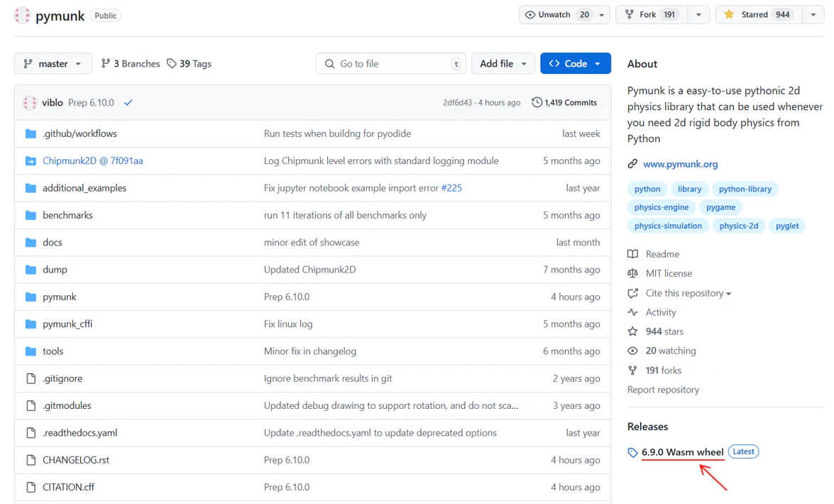This screenshot has height=504, width=834.
Task: Click the pyglet topic tag
Action: point(787,226)
